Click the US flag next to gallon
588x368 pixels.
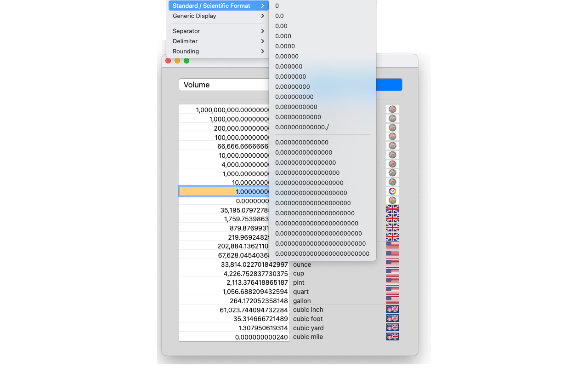pyautogui.click(x=392, y=300)
